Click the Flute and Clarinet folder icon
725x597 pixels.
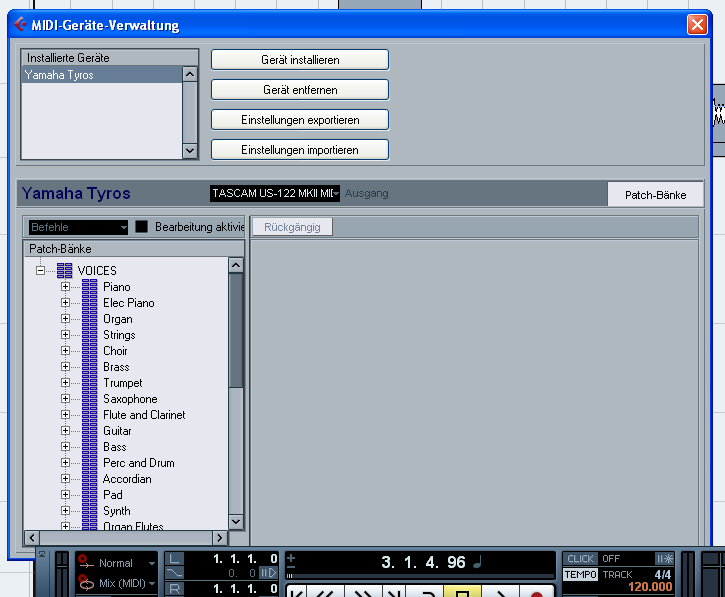[x=90, y=415]
